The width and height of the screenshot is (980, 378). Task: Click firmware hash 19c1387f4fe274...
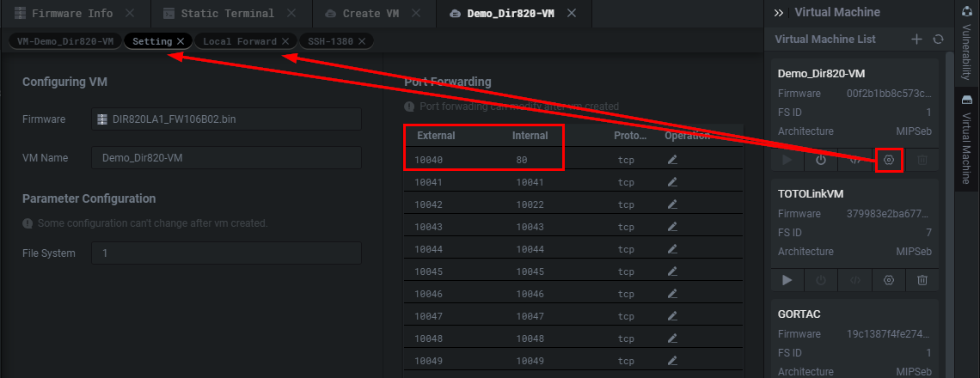889,333
